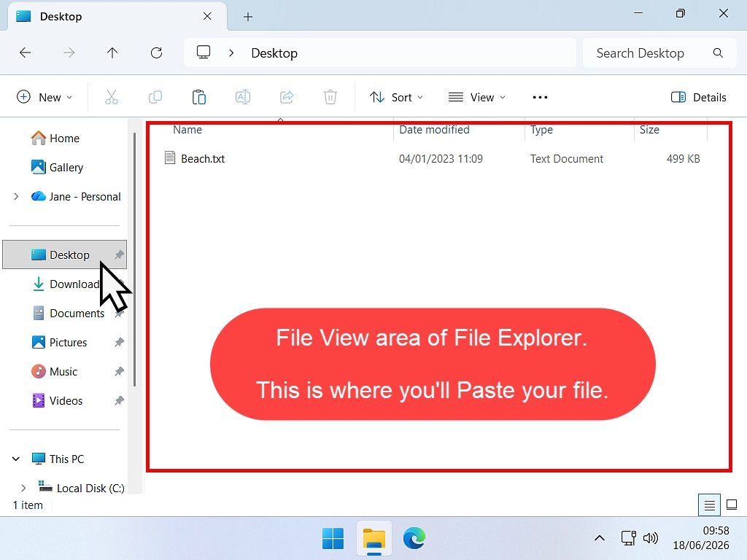Expand the Jane - Personal OneDrive node
The height and width of the screenshot is (560, 747).
pyautogui.click(x=16, y=196)
